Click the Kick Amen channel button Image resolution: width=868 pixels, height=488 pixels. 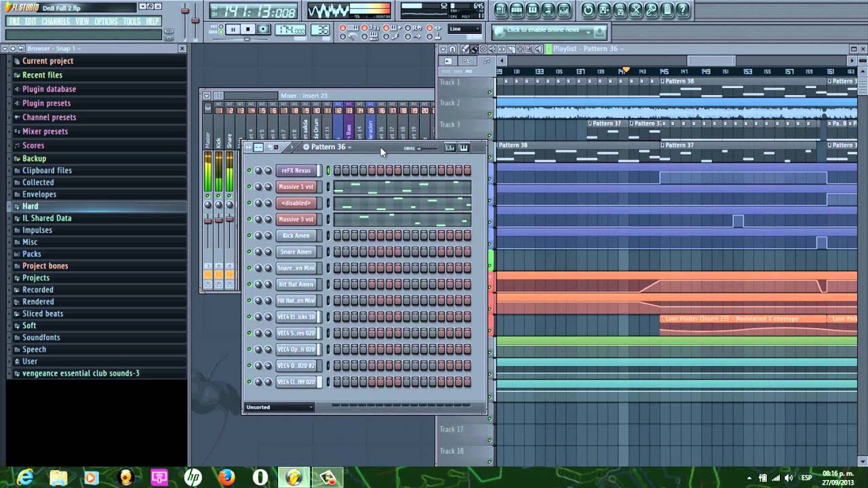click(296, 236)
